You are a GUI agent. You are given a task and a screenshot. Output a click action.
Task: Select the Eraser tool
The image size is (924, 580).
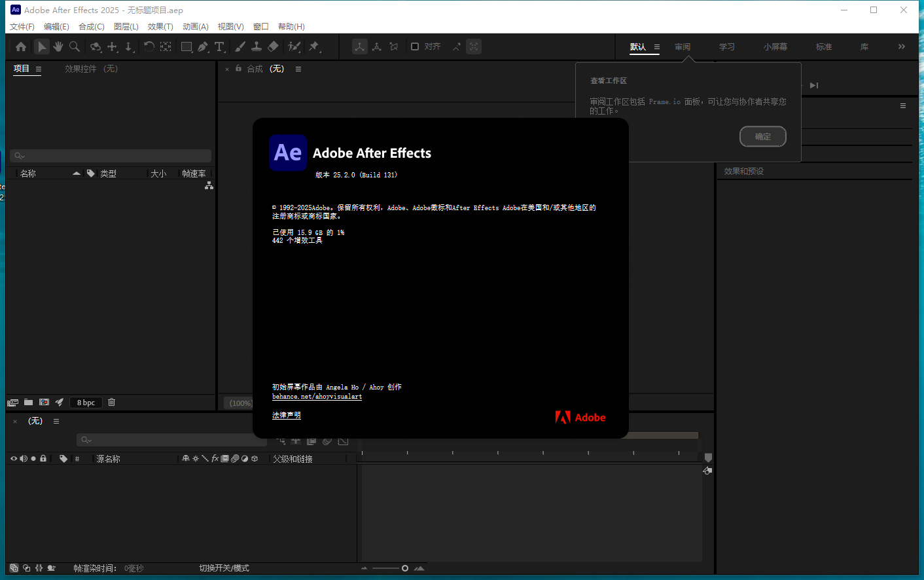click(274, 46)
